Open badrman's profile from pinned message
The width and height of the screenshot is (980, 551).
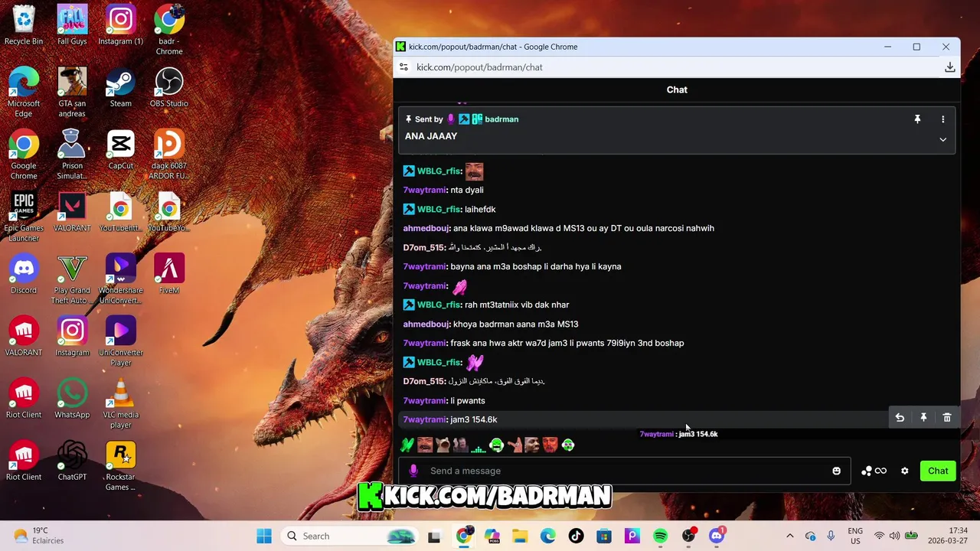coord(501,119)
